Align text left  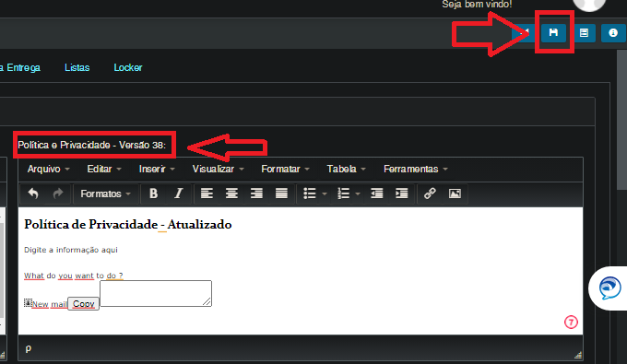(207, 194)
